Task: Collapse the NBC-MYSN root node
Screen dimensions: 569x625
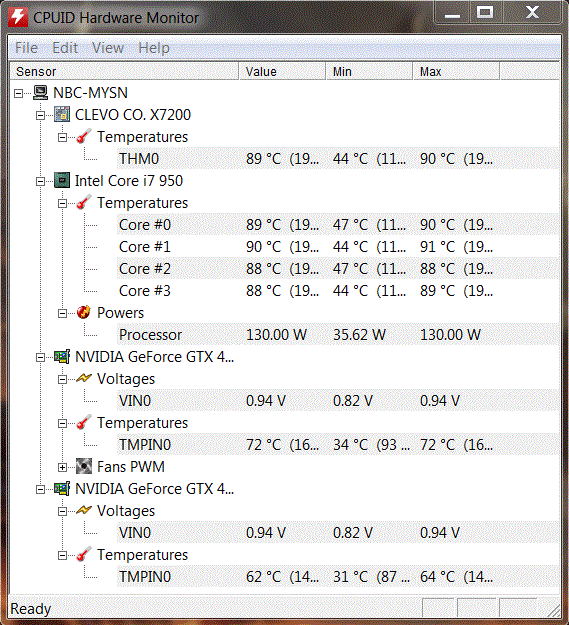Action: click(x=18, y=93)
